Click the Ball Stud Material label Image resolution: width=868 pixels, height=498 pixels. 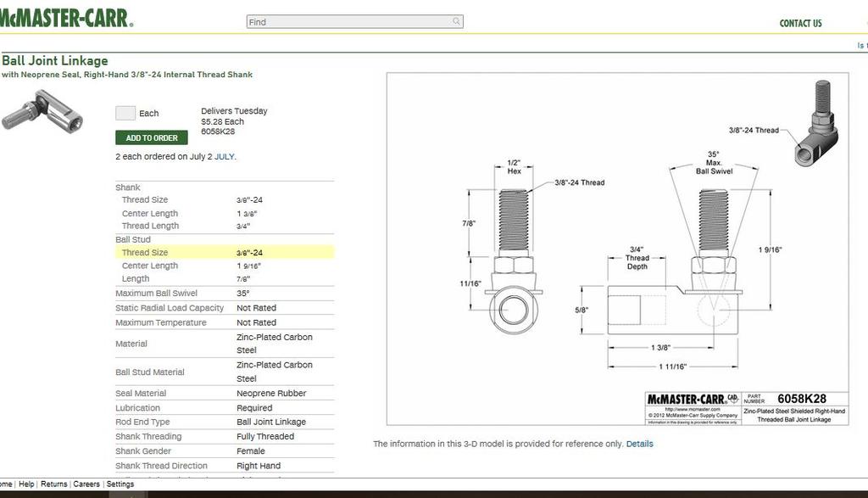click(149, 372)
